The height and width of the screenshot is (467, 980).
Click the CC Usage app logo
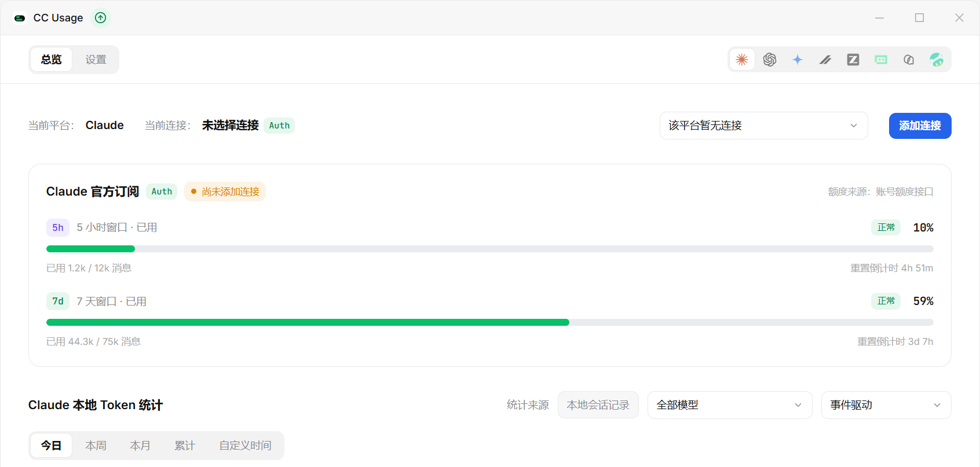click(20, 18)
